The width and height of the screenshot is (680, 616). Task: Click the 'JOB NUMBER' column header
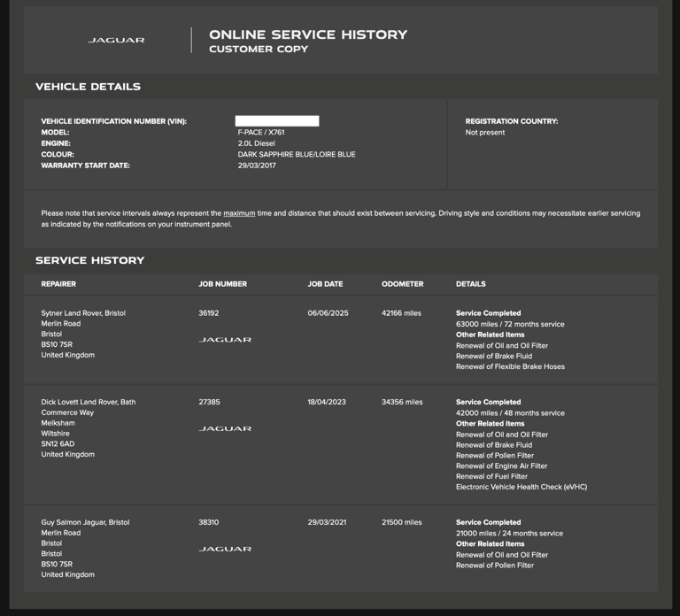[223, 284]
